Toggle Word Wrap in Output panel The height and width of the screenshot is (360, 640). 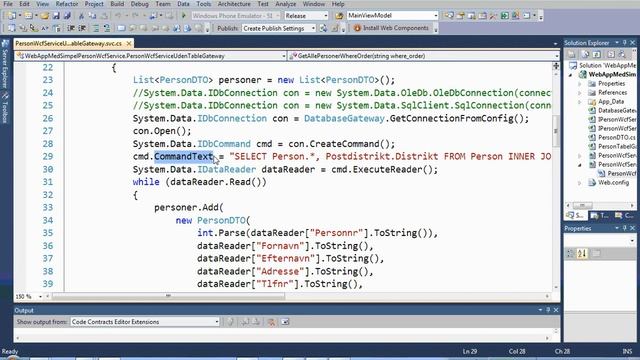point(285,322)
